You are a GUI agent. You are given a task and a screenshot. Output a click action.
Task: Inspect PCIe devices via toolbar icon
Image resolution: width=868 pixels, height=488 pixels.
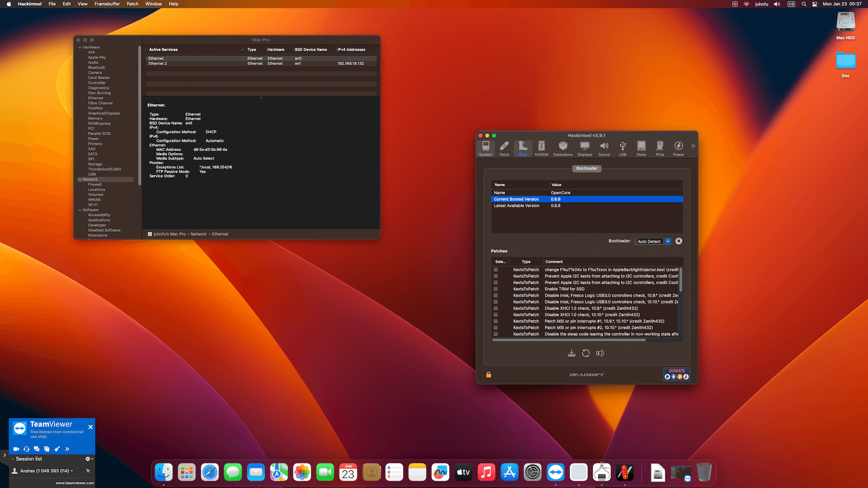pos(660,148)
